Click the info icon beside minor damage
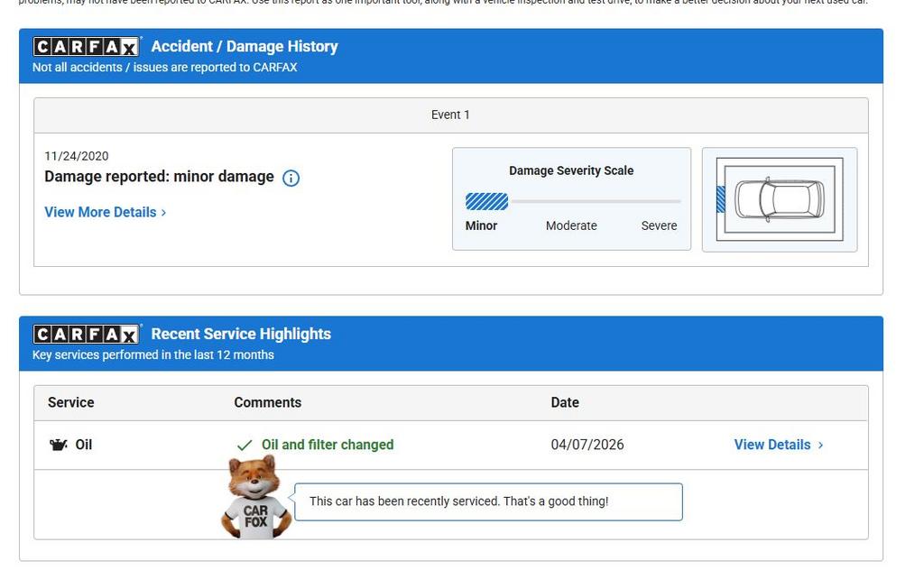 pos(291,178)
